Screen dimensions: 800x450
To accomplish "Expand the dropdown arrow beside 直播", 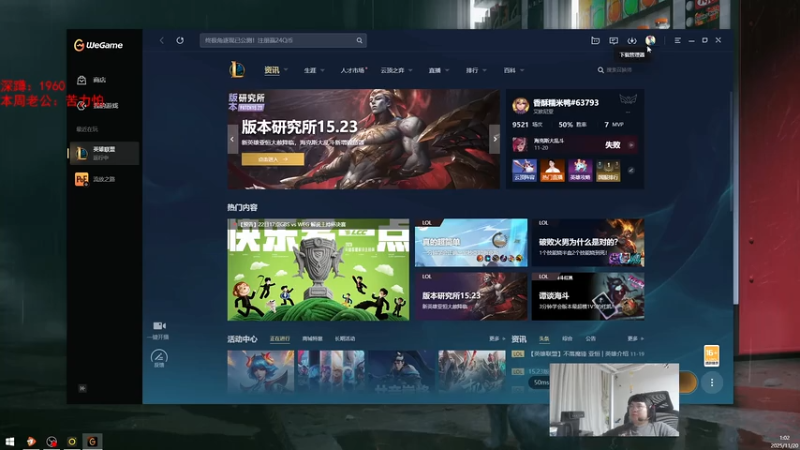I will pos(447,70).
